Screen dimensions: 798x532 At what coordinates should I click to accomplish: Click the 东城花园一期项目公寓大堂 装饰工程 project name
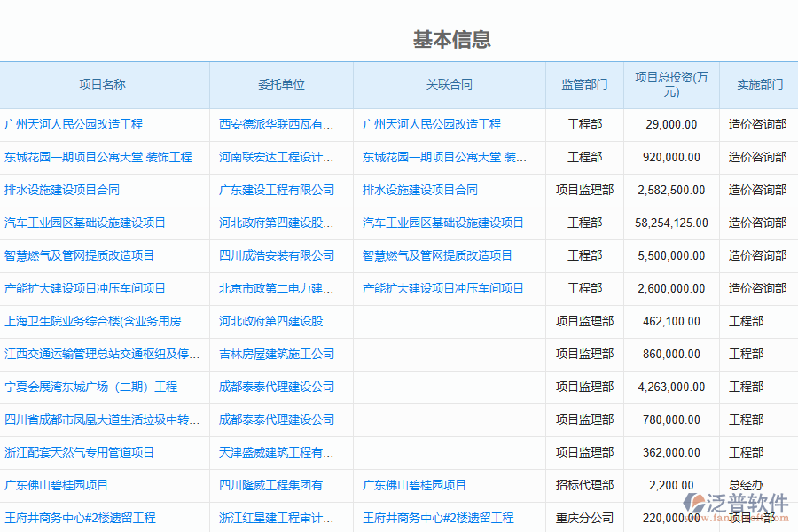pyautogui.click(x=98, y=157)
